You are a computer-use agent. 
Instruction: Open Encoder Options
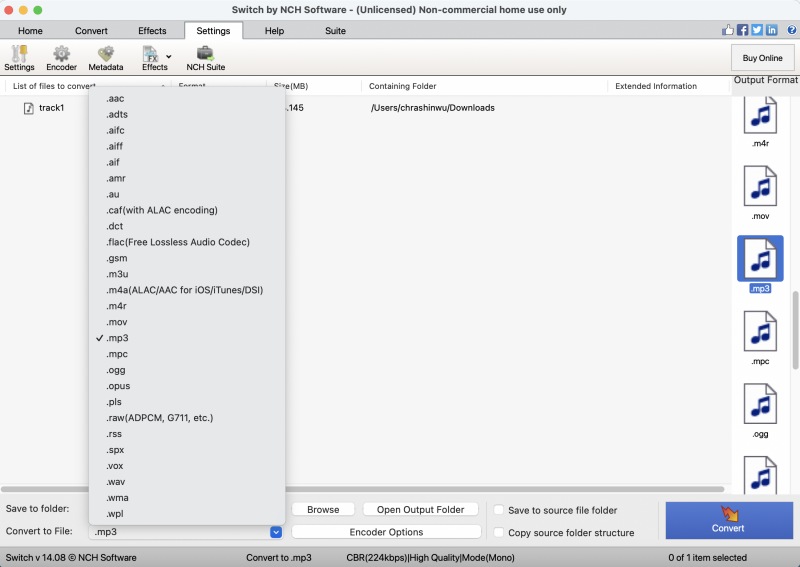pos(386,532)
